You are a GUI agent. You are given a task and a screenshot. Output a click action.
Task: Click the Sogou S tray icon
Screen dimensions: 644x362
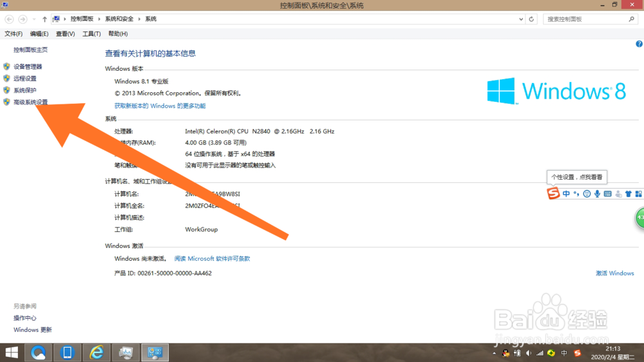pos(578,353)
